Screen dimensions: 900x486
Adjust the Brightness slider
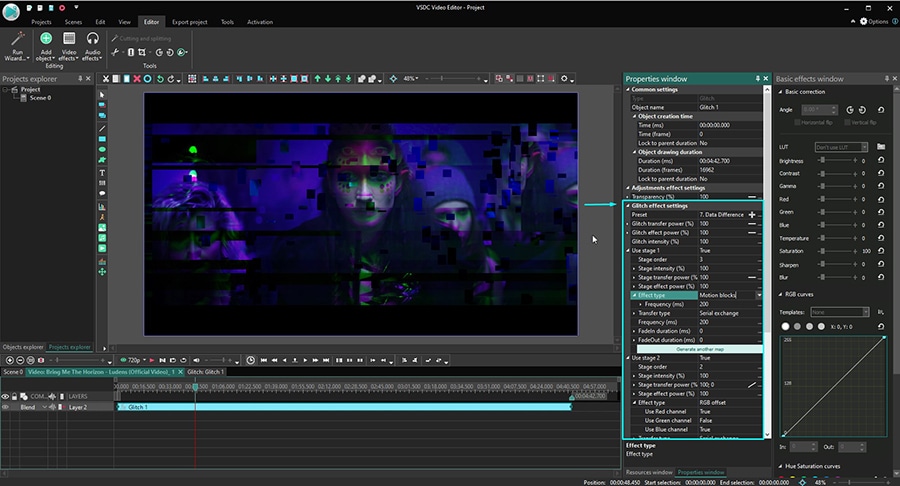point(839,161)
